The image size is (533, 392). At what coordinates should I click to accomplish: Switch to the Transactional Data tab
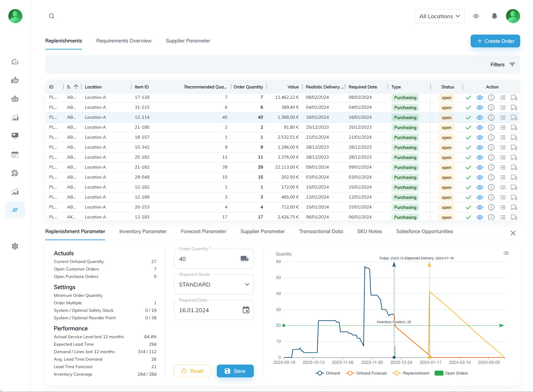coord(321,231)
